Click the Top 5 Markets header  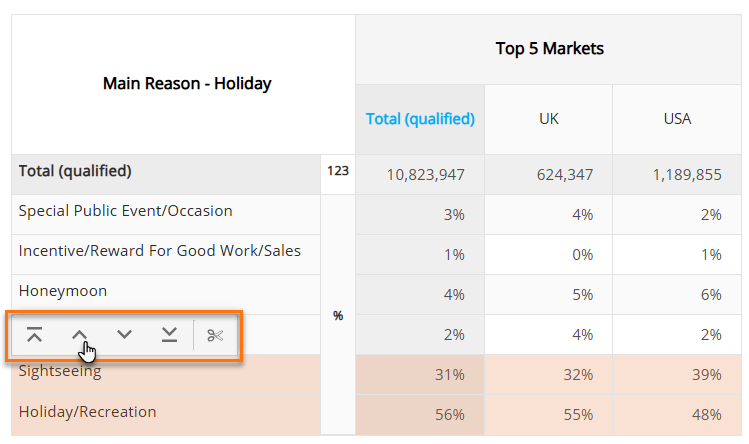(x=549, y=49)
